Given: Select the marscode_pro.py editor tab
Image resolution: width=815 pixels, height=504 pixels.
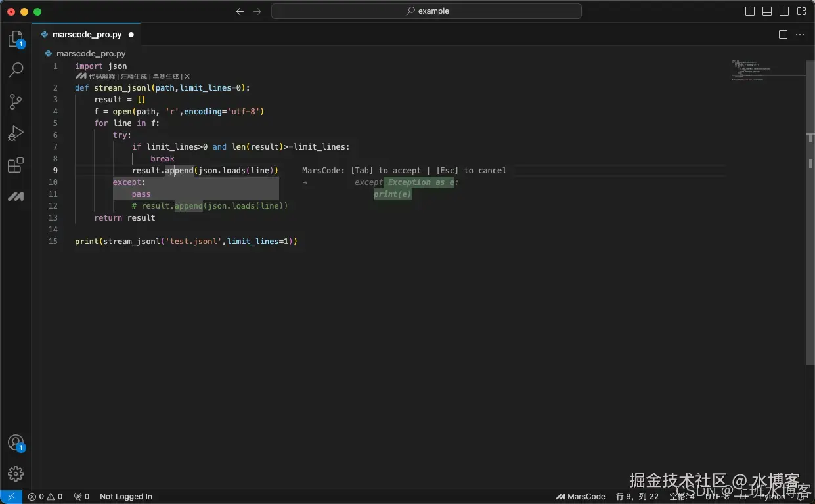Looking at the screenshot, I should pyautogui.click(x=87, y=35).
